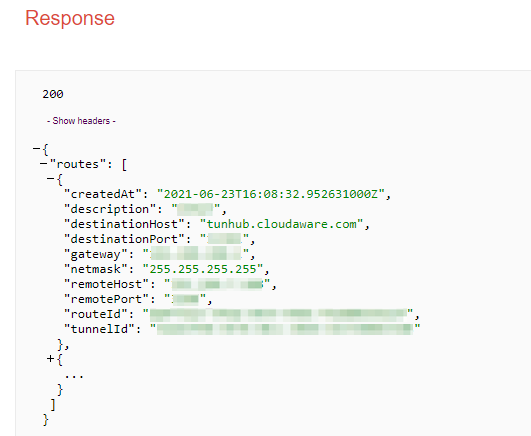Screen dimensions: 531x436
Task: Click the ellipsis of the collapsed object
Action: click(x=74, y=375)
